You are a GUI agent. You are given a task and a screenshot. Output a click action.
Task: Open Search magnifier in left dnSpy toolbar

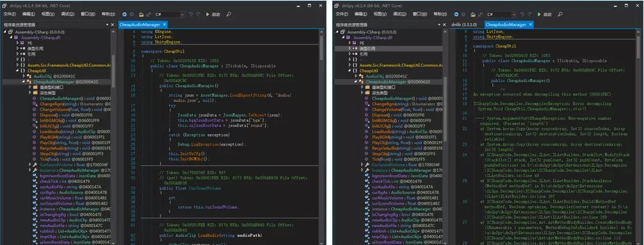(x=229, y=14)
